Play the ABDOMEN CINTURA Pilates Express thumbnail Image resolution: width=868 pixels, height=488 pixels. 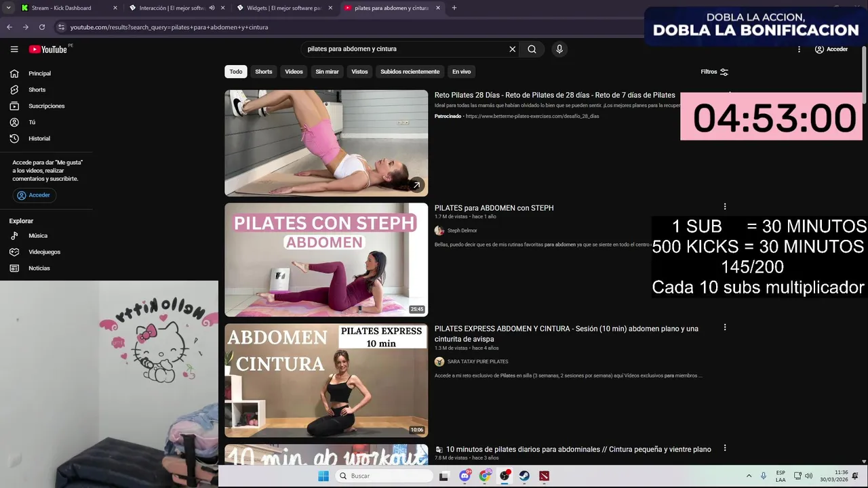[326, 380]
